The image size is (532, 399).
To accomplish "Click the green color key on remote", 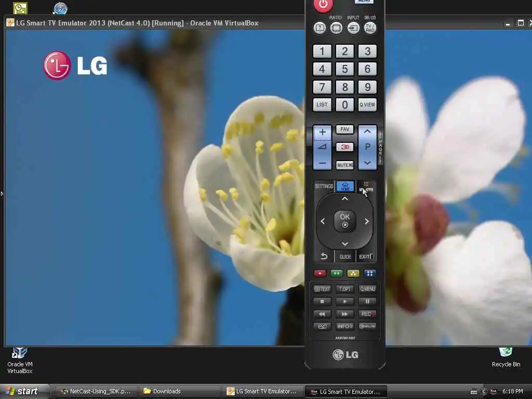I will tap(336, 273).
